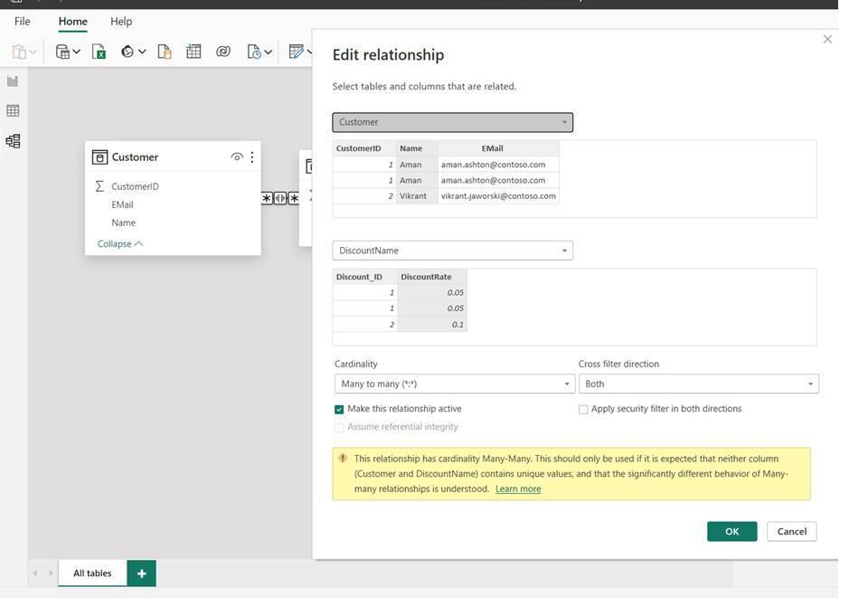The height and width of the screenshot is (598, 868).
Task: Click the Get data database icon
Action: [62, 52]
